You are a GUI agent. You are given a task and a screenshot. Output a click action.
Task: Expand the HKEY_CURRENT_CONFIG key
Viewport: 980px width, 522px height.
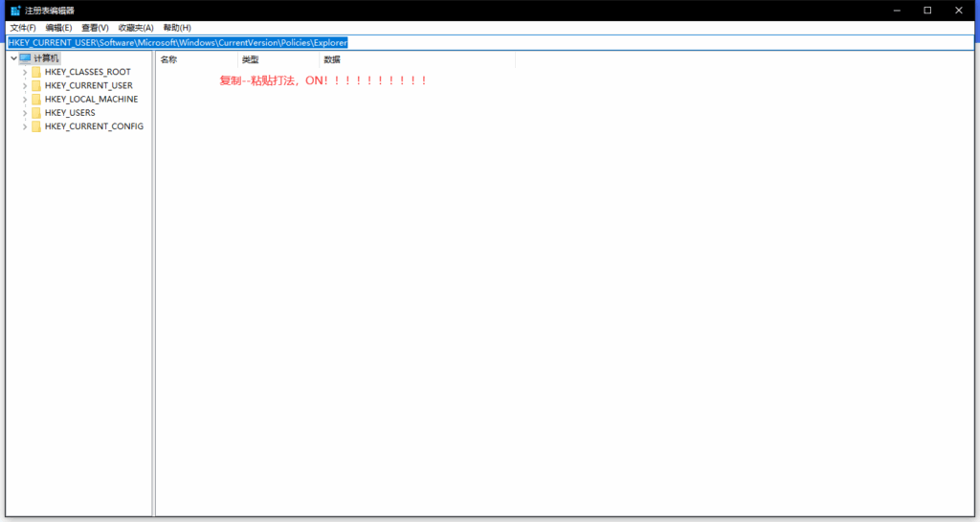coord(25,126)
